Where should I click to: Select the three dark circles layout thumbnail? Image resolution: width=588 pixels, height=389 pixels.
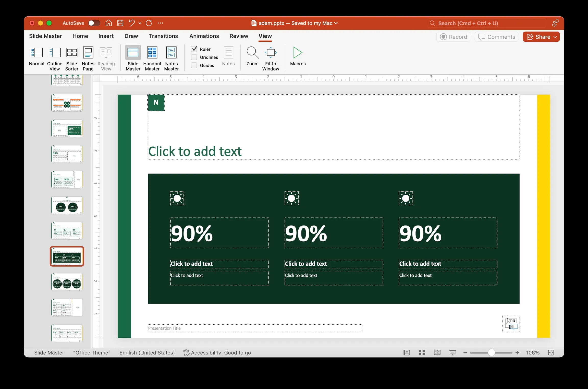tap(67, 282)
